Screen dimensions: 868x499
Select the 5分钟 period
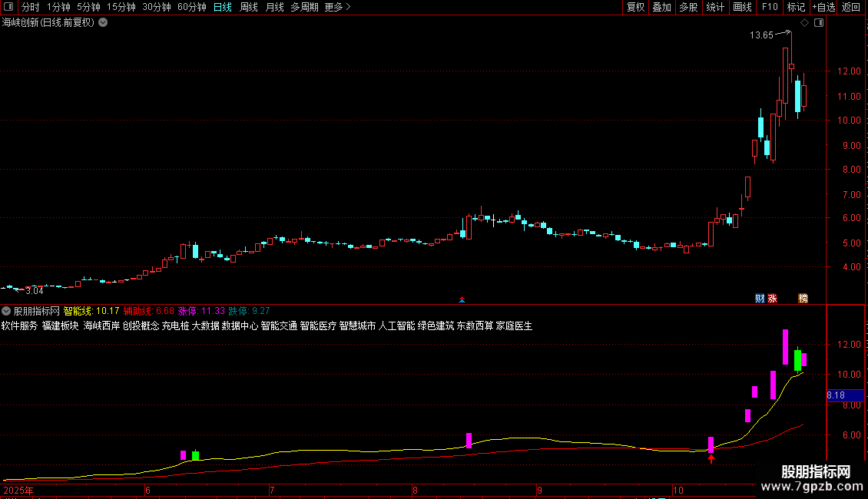tap(88, 7)
